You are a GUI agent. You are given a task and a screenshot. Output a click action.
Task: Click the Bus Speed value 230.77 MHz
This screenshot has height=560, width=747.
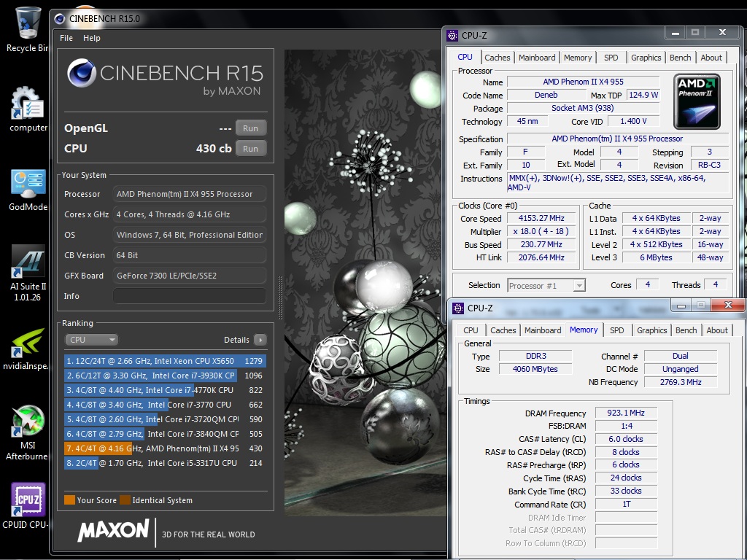(542, 244)
